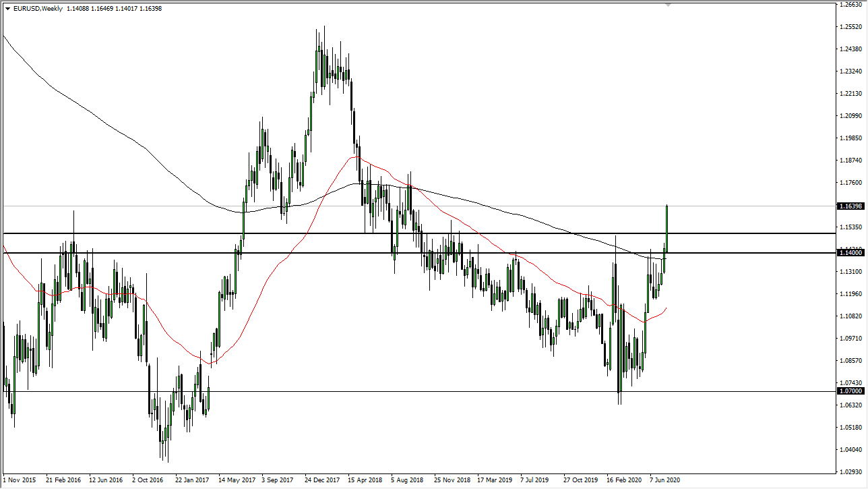Click the 24 Dec 2017 date label

[322, 480]
